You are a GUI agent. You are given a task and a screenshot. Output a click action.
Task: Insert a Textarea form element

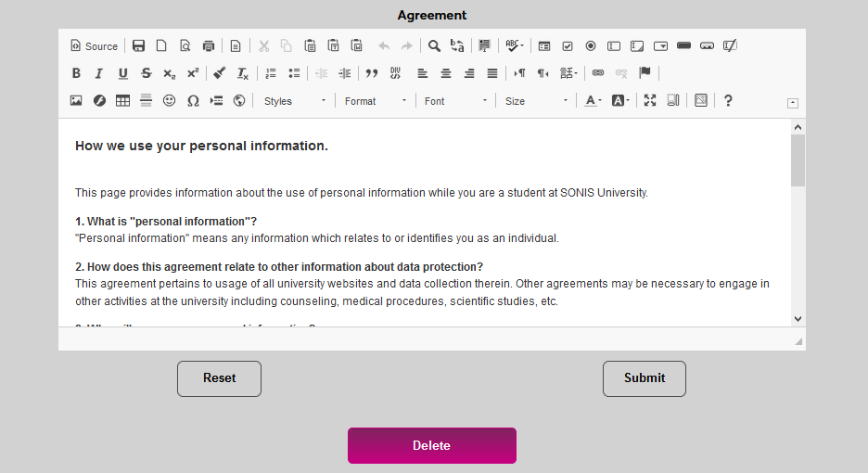coord(637,46)
